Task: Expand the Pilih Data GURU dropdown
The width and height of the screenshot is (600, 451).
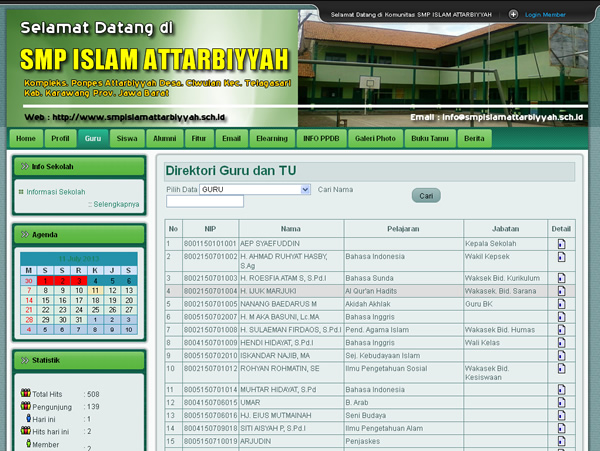Action: (x=305, y=188)
